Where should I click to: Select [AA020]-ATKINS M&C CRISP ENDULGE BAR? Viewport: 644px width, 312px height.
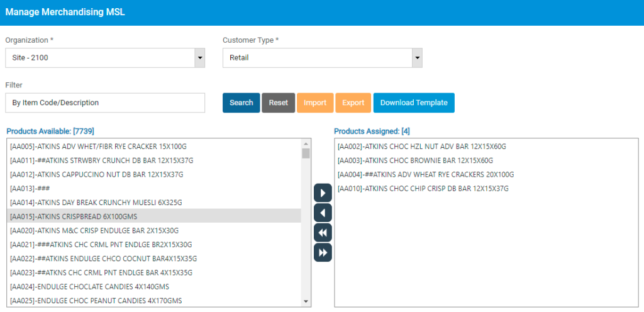154,230
